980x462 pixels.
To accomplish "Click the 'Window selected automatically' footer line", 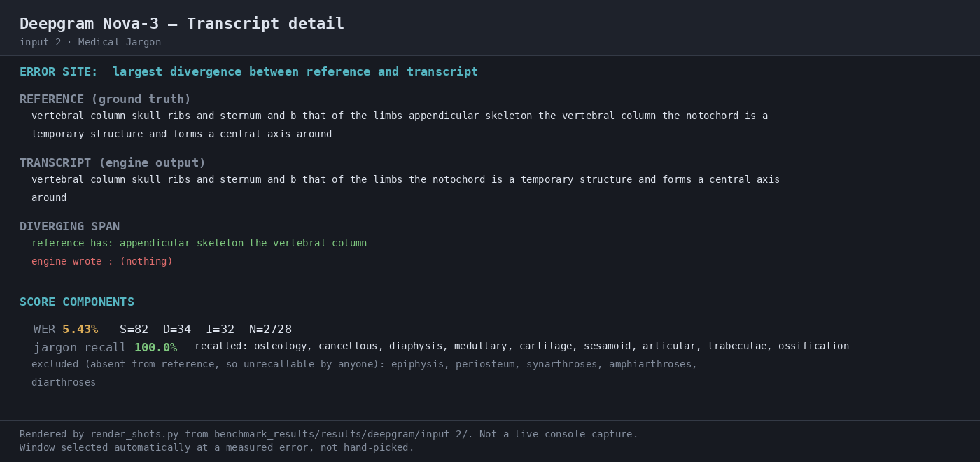I will tap(217, 448).
